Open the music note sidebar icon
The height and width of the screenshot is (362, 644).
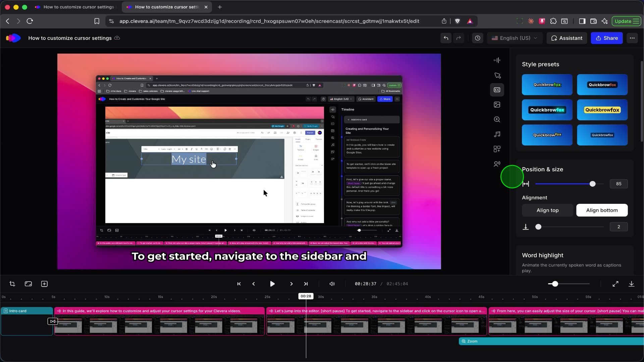[497, 134]
